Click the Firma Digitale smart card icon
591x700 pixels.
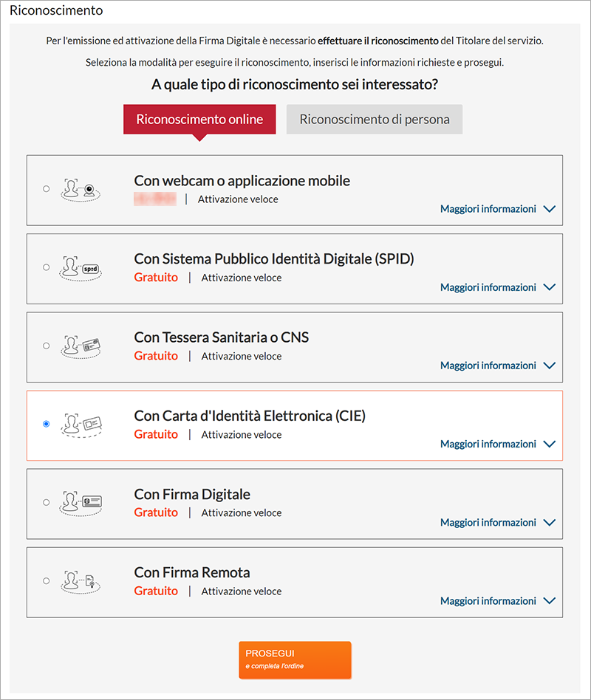[x=81, y=504]
